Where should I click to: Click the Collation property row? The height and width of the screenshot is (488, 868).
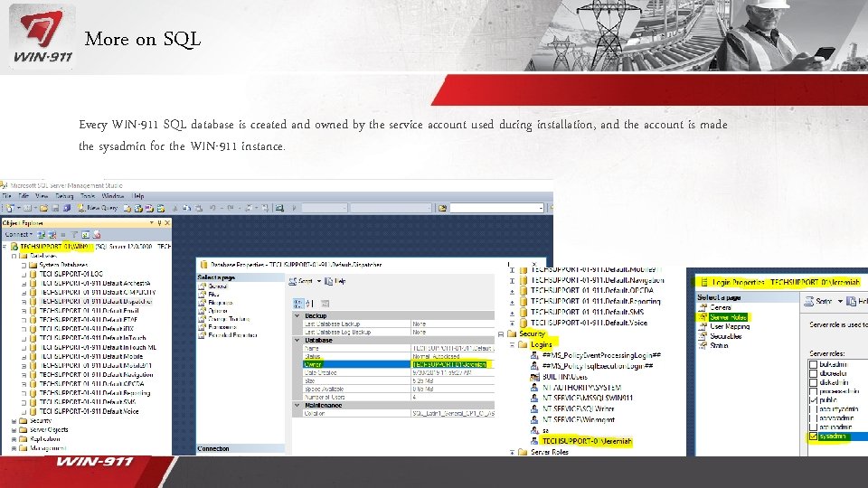click(398, 413)
